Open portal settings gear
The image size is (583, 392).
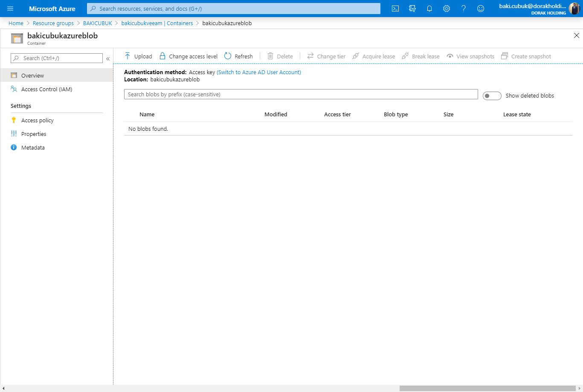pyautogui.click(x=447, y=9)
